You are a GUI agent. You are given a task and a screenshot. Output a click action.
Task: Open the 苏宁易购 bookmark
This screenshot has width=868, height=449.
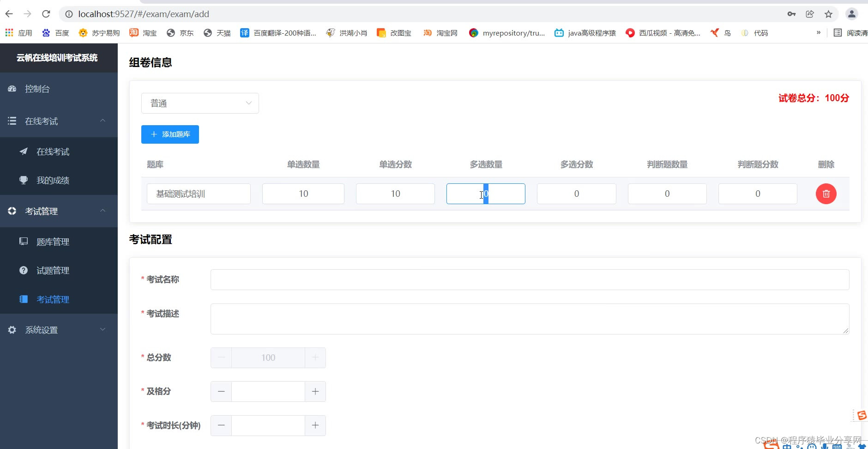(99, 33)
